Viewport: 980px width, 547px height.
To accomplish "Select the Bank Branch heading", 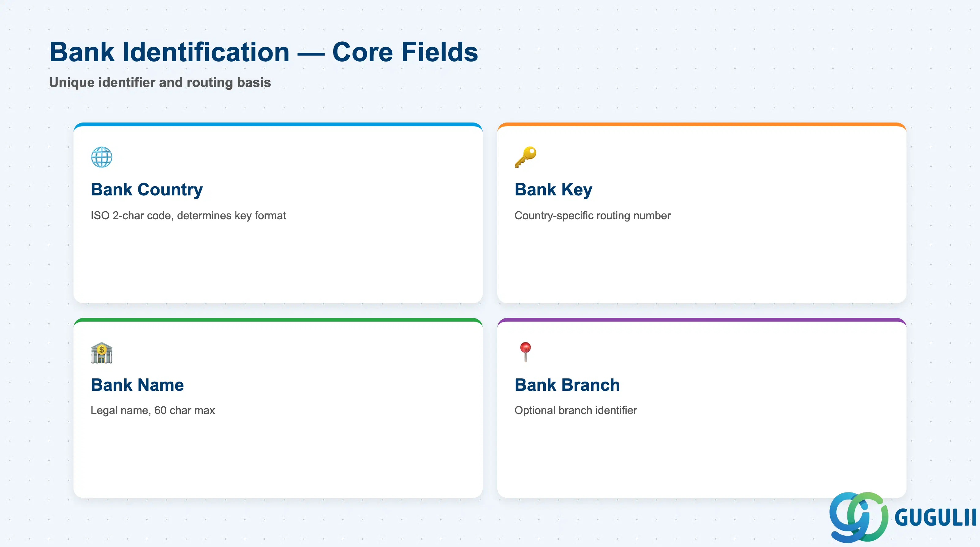I will click(x=567, y=385).
